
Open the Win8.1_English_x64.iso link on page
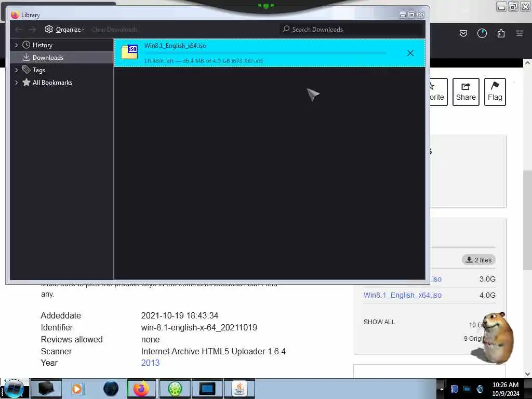[x=403, y=295]
